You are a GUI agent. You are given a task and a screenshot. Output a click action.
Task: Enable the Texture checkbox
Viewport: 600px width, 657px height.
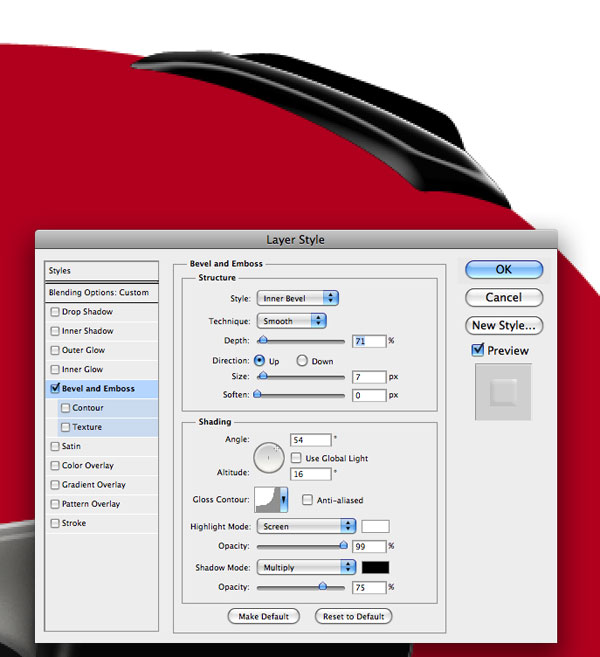(65, 427)
